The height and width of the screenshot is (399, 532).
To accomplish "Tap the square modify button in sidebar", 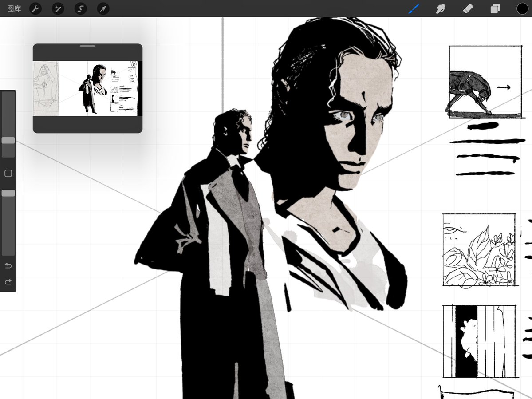I will (8, 174).
